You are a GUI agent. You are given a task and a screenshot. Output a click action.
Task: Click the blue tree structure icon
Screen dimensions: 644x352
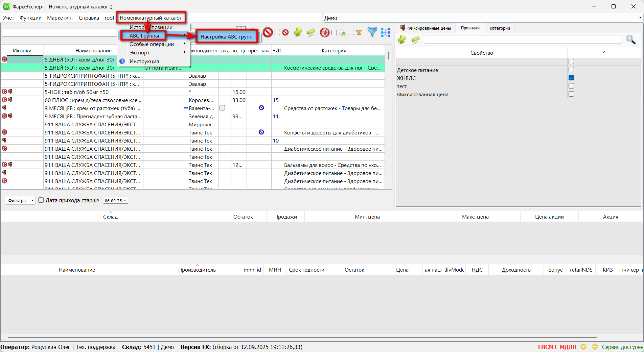(385, 32)
